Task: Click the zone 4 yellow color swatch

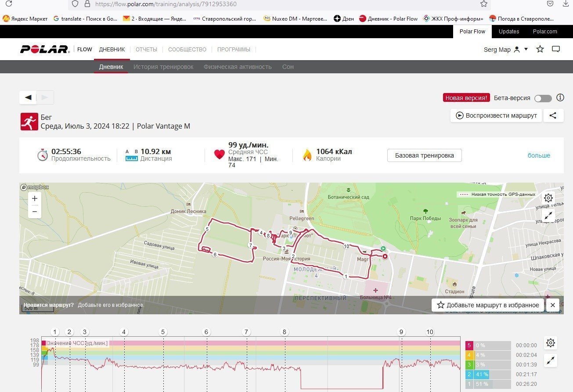Action: (x=469, y=355)
